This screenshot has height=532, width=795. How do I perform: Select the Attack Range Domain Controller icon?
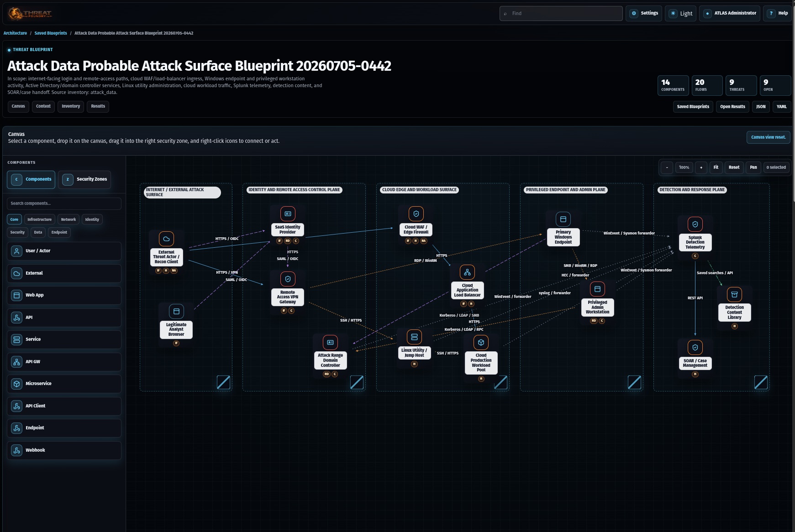[330, 342]
